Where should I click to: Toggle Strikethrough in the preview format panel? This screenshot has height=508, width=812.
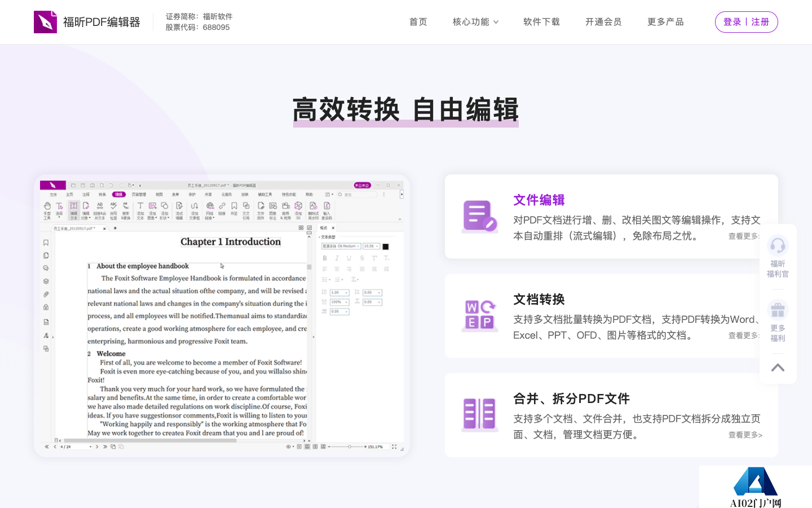[x=361, y=258]
